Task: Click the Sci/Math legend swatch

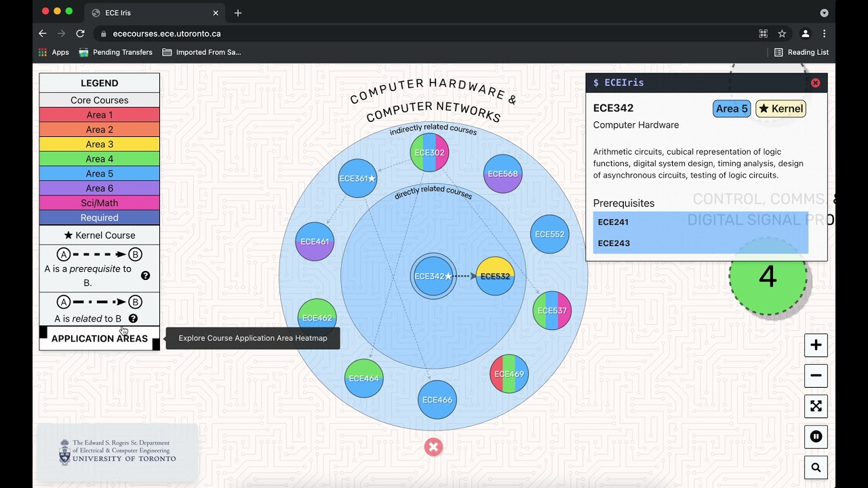Action: coord(100,203)
